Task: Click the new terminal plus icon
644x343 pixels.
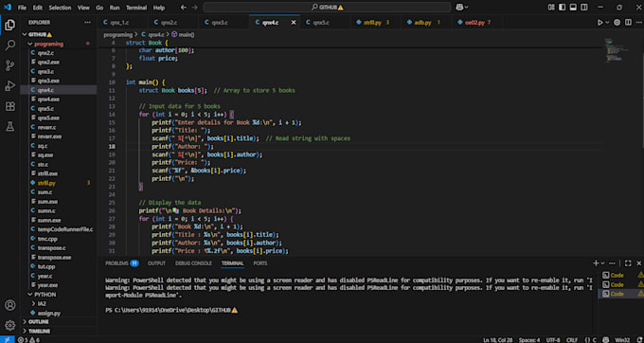Action: pos(596,263)
